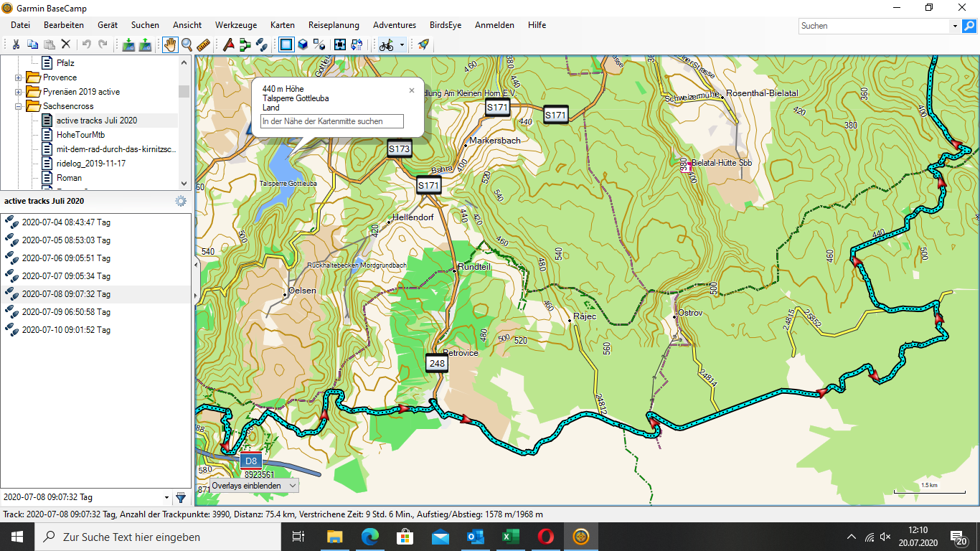This screenshot has height=551, width=980.
Task: Click the full-screen map icon
Action: (340, 44)
